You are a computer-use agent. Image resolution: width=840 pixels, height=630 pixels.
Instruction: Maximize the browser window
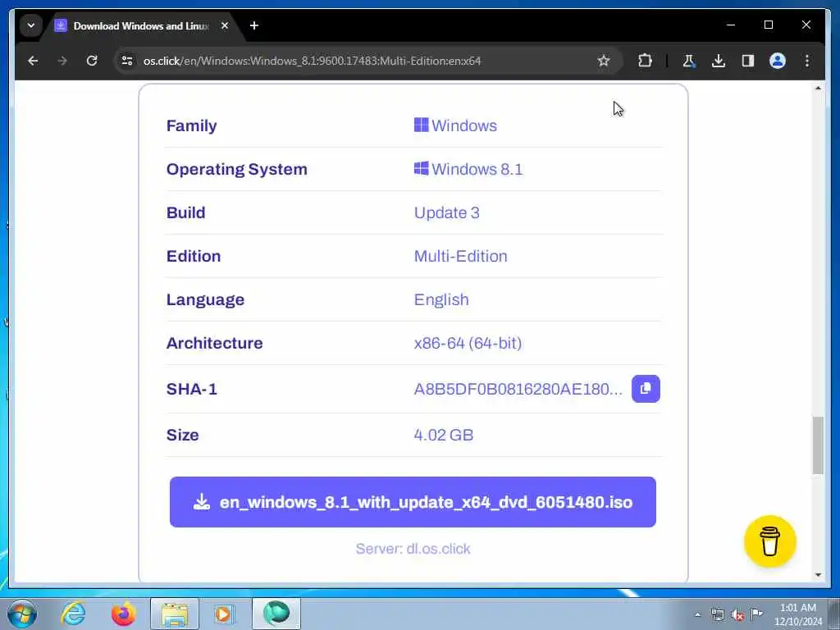pyautogui.click(x=768, y=25)
